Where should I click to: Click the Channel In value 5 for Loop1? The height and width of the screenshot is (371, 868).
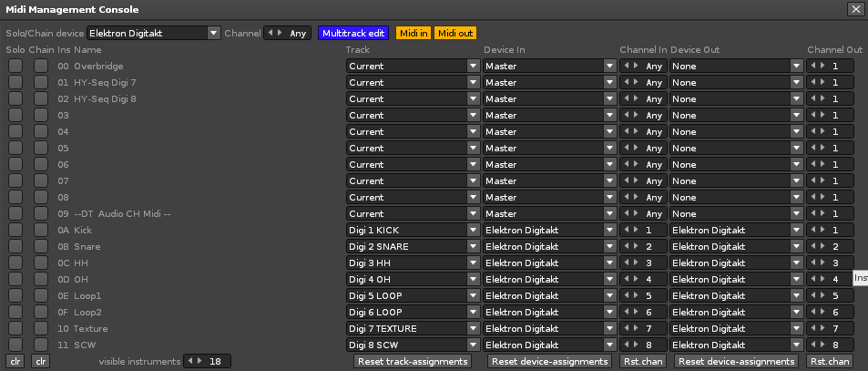[x=648, y=295]
